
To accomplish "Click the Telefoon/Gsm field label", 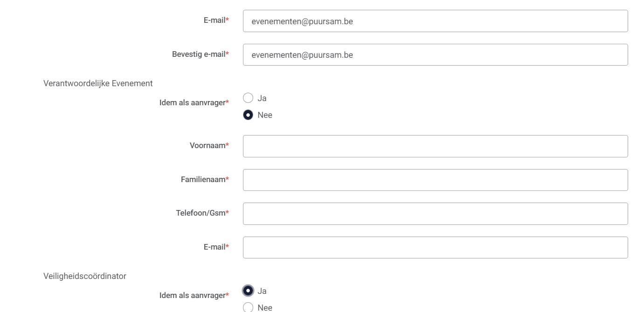I will point(201,213).
